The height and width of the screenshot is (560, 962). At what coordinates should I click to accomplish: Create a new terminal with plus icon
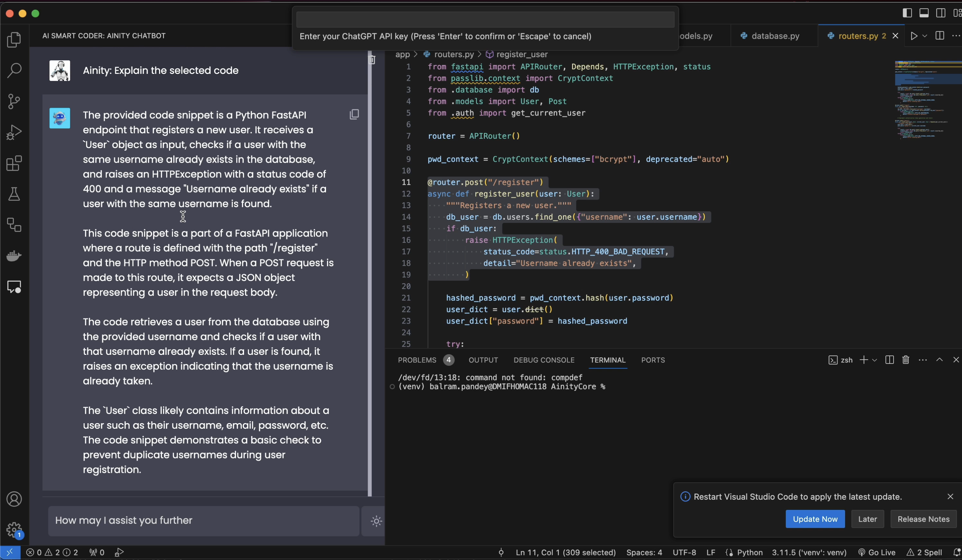(864, 360)
